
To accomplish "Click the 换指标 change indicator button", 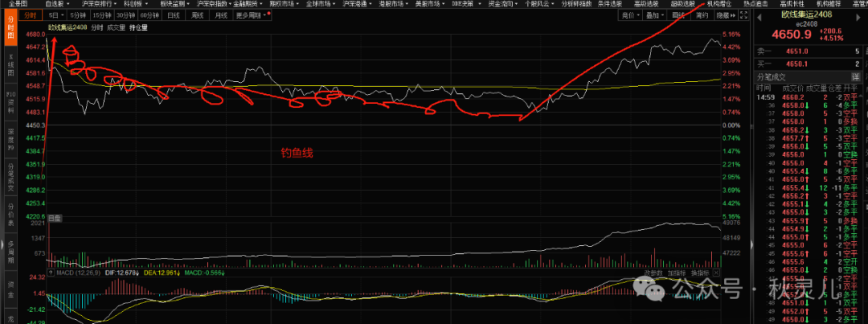I will click(x=698, y=273).
